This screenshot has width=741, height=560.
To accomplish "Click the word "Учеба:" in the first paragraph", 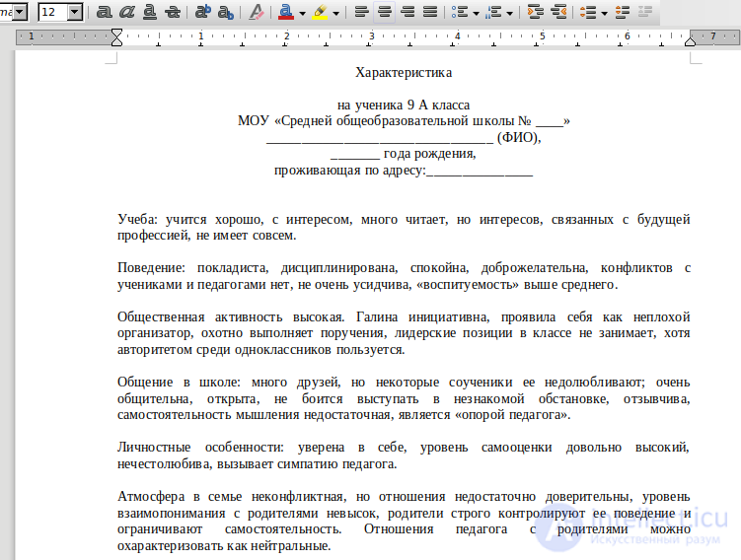I will coord(137,219).
